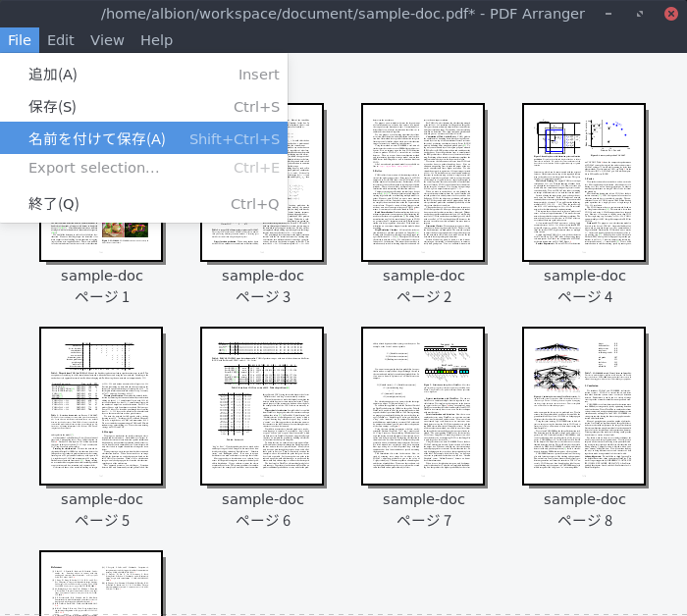Viewport: 687px width, 616px height.
Task: Select the page 2 thumbnail
Action: click(423, 182)
